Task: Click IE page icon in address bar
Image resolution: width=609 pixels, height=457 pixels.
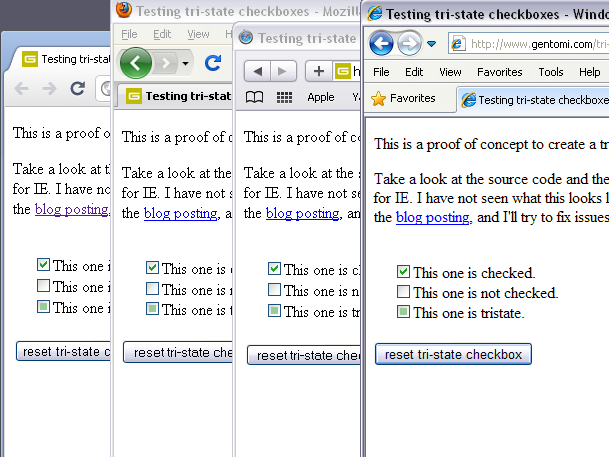Action: 458,44
